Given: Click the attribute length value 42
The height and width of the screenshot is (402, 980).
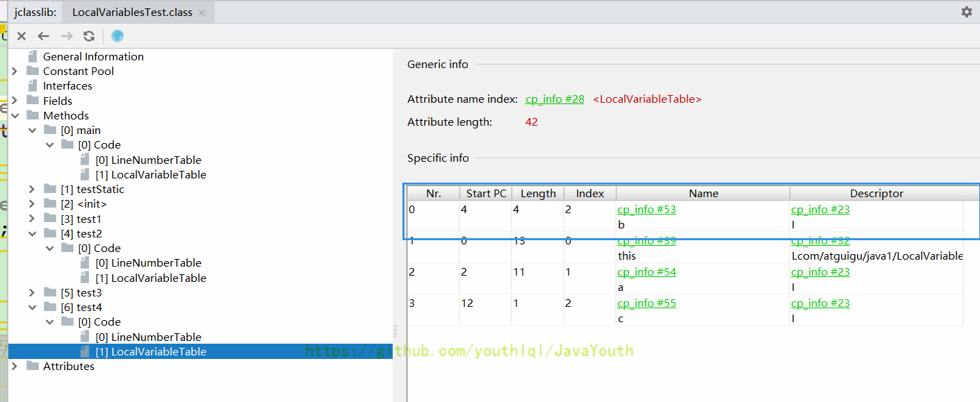Looking at the screenshot, I should [x=531, y=122].
